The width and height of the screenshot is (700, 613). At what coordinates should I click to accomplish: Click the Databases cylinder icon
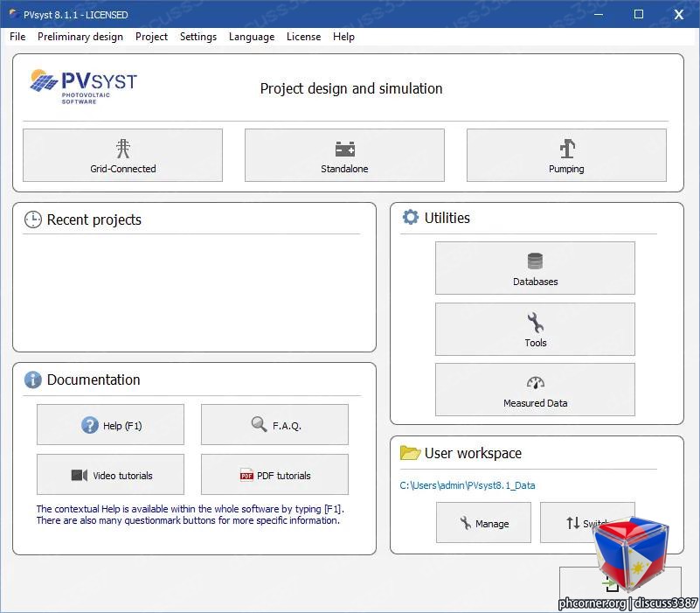[x=535, y=261]
